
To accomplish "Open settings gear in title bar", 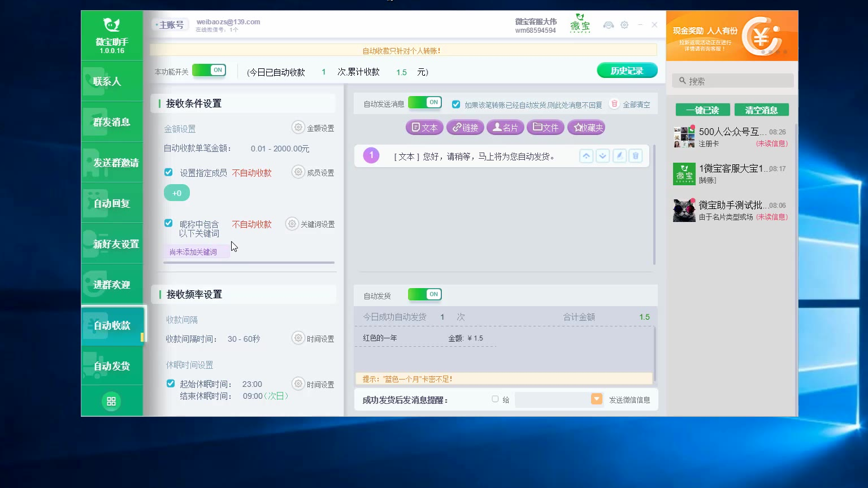I will [624, 25].
